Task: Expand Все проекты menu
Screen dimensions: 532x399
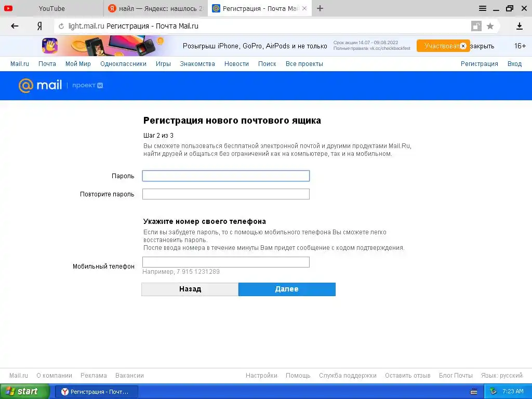Action: 304,64
